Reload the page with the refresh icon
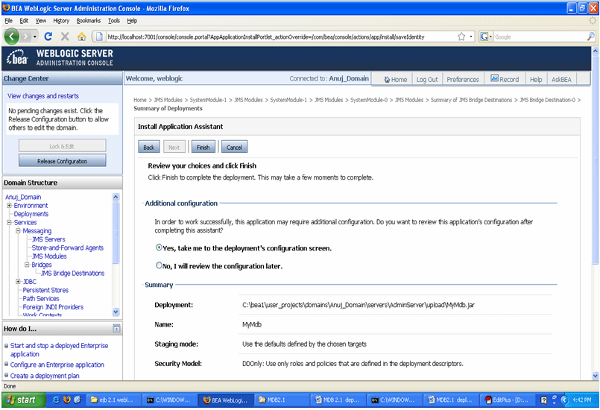This screenshot has height=410, width=600. 48,37
